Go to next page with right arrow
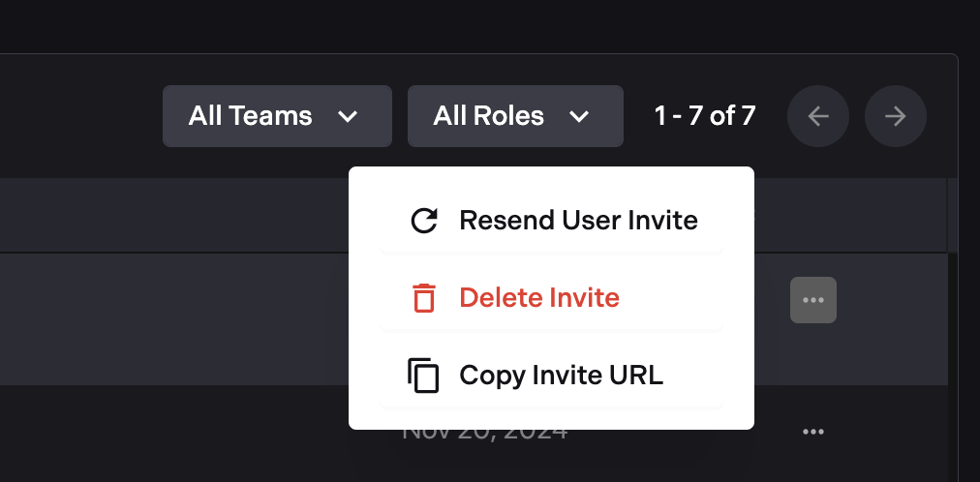The width and height of the screenshot is (980, 482). coord(896,116)
